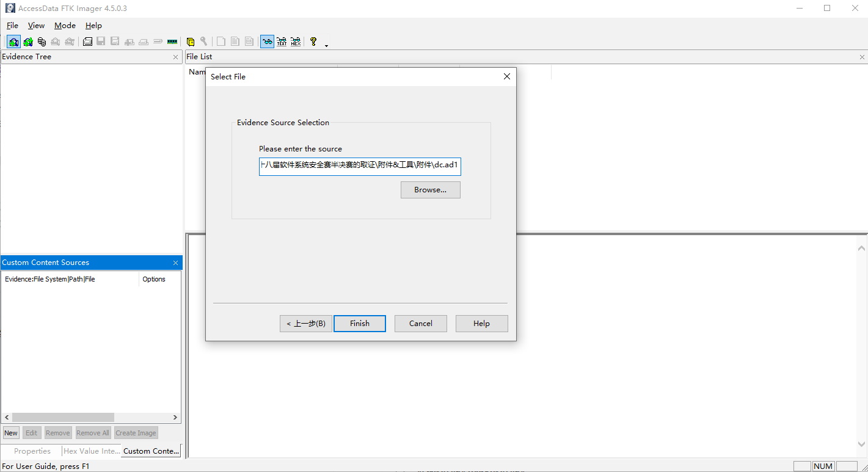The image size is (868, 472).
Task: Click the Remove All button
Action: click(x=93, y=433)
